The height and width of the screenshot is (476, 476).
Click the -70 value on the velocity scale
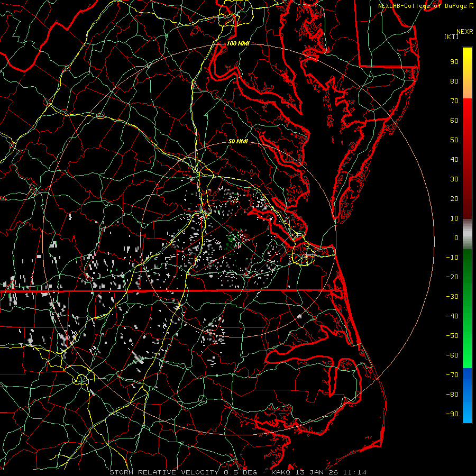point(452,375)
